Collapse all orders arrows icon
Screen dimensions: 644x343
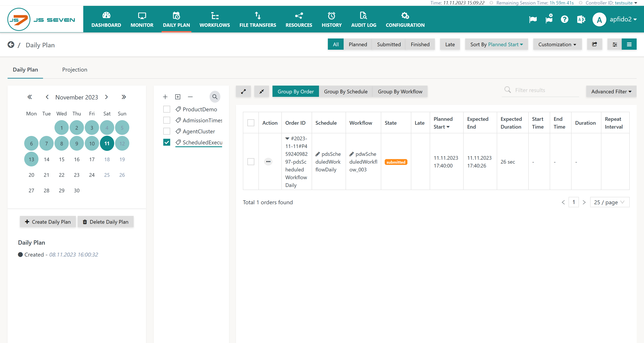(261, 91)
